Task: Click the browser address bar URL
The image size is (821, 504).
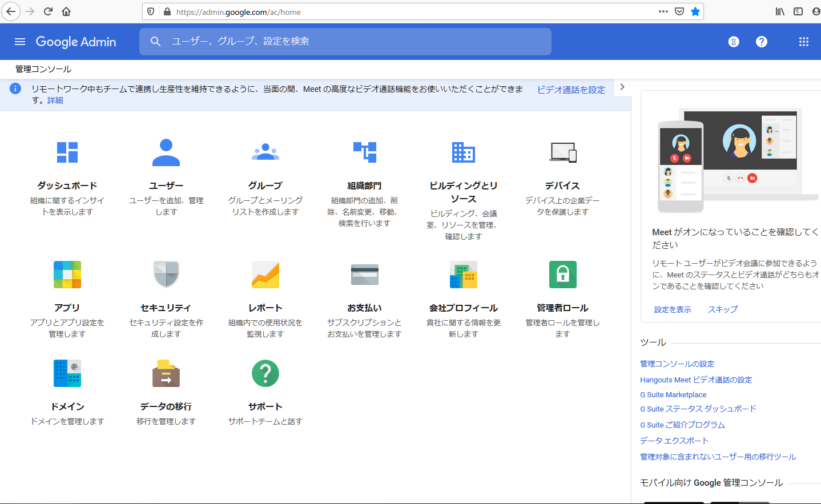Action: [239, 11]
